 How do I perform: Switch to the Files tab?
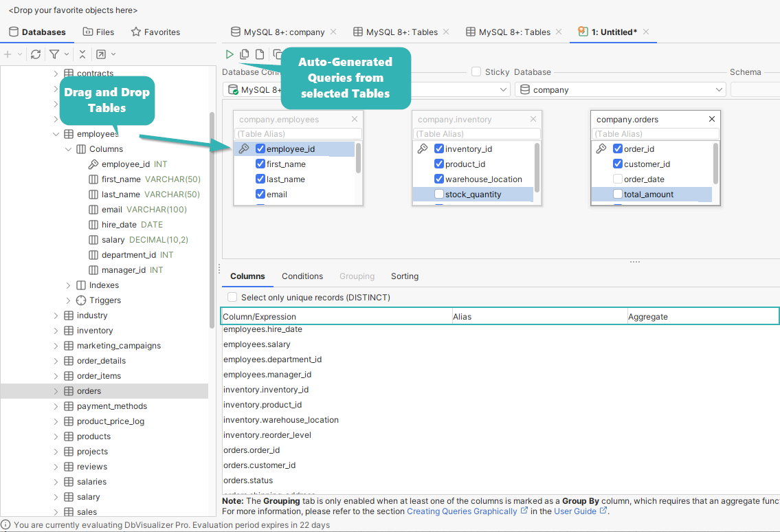pos(98,32)
